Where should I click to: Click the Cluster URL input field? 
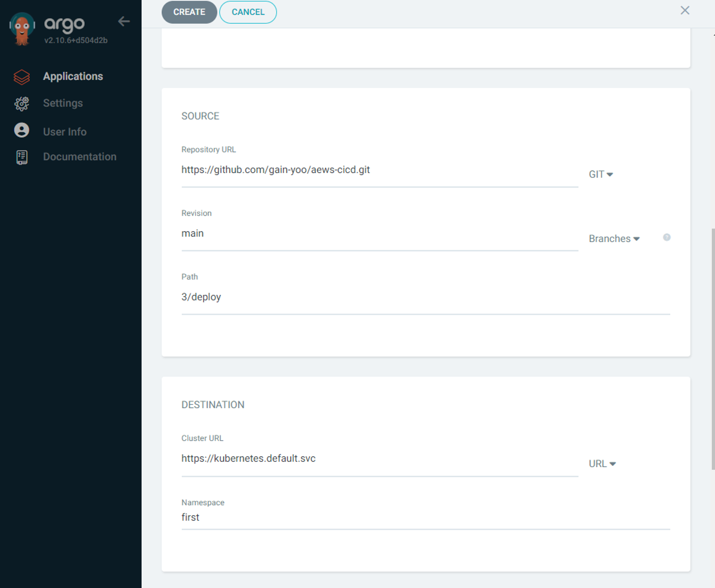coord(379,459)
